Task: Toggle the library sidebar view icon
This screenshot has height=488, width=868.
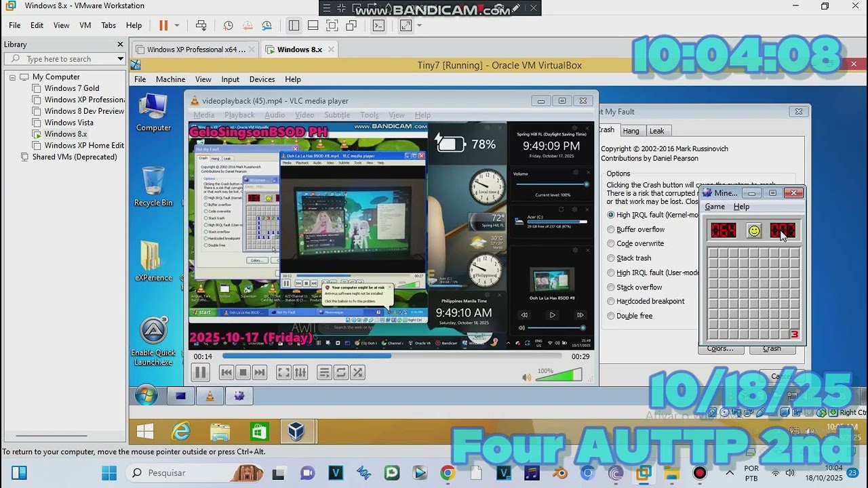Action: tap(294, 26)
